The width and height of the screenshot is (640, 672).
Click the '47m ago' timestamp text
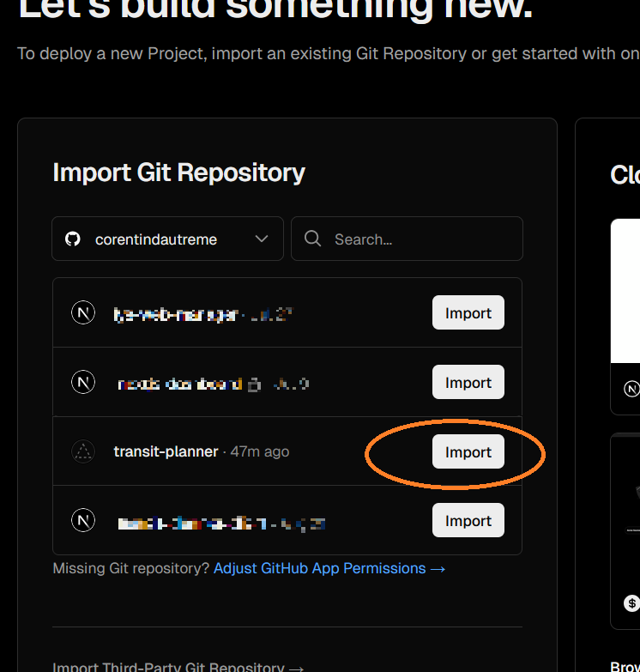pos(260,451)
